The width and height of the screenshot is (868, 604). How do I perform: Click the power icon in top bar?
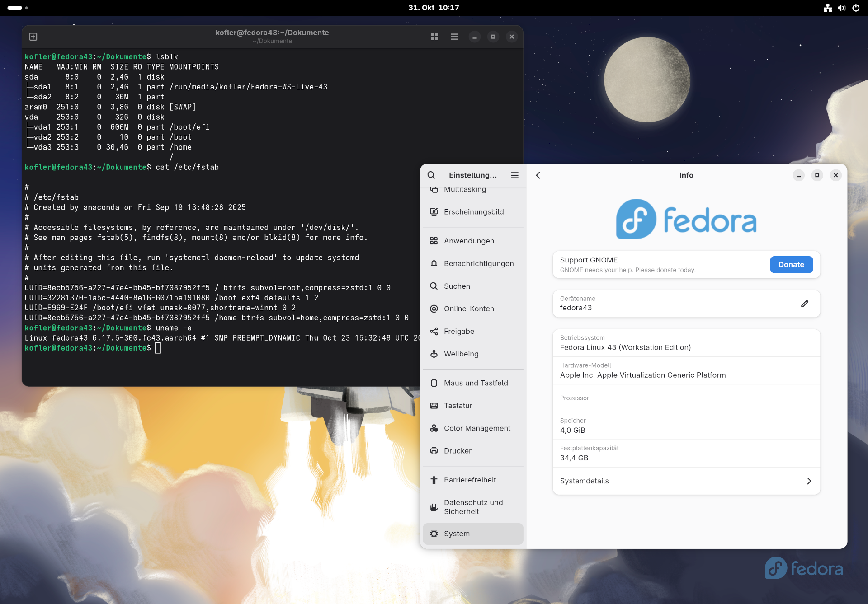coord(856,8)
